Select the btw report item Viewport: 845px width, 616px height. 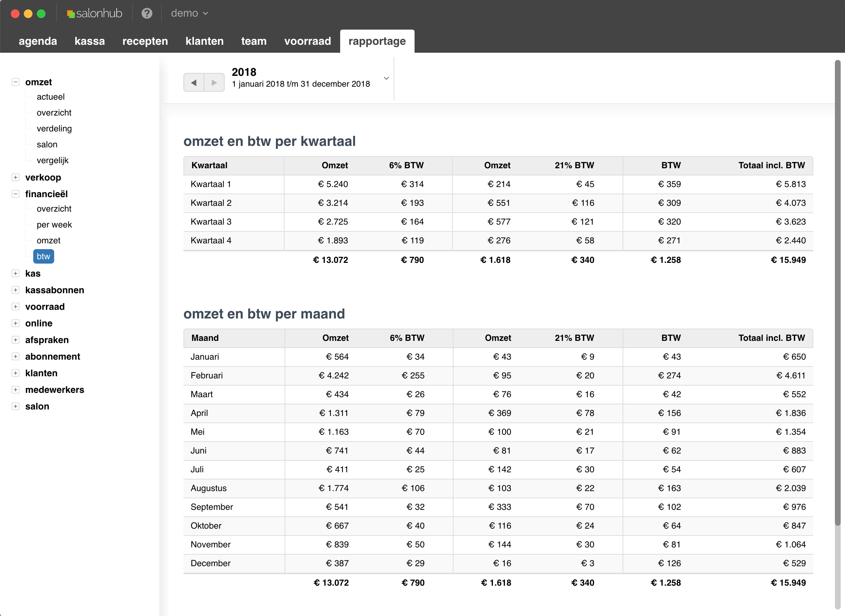43,256
